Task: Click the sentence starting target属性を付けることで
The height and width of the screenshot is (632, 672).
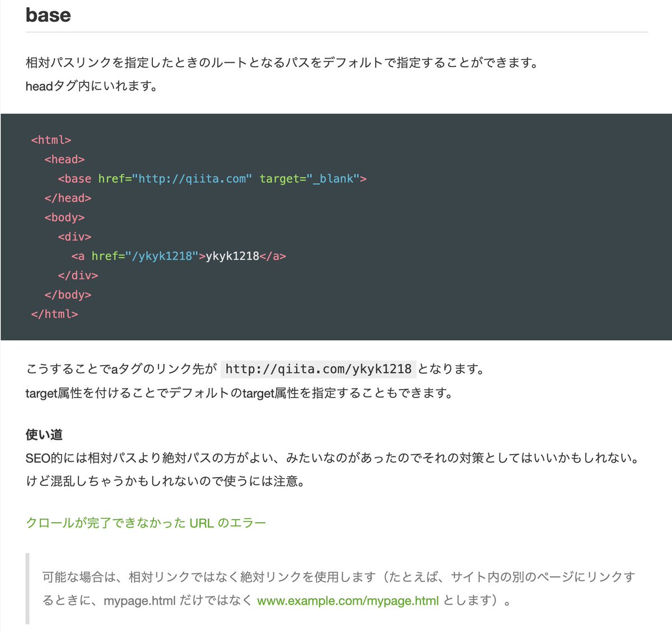Action: tap(240, 393)
